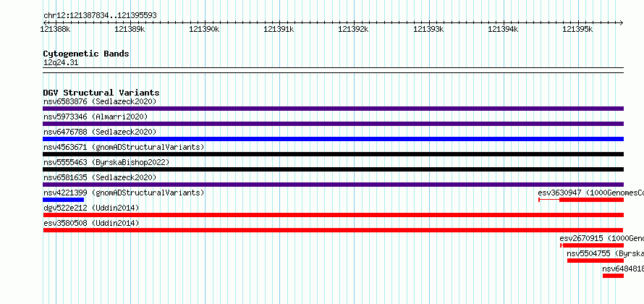
Task: Select the dgv522e212 red variant bar
Action: point(333,215)
